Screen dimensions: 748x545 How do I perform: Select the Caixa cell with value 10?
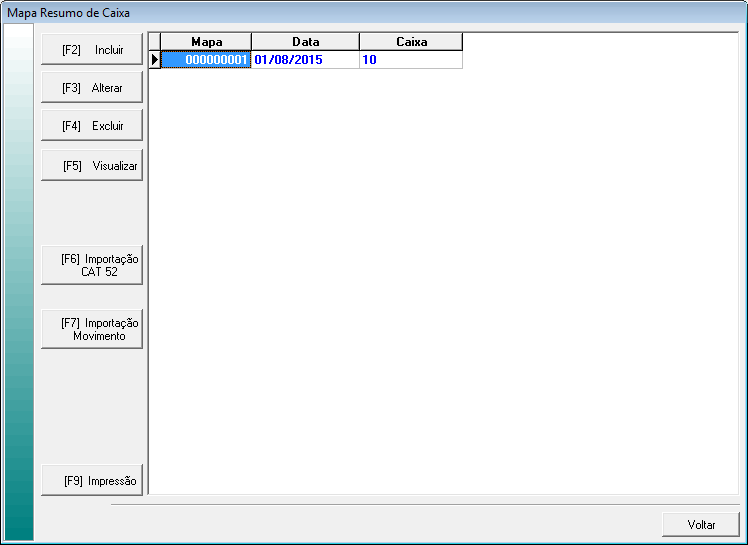[x=411, y=60]
